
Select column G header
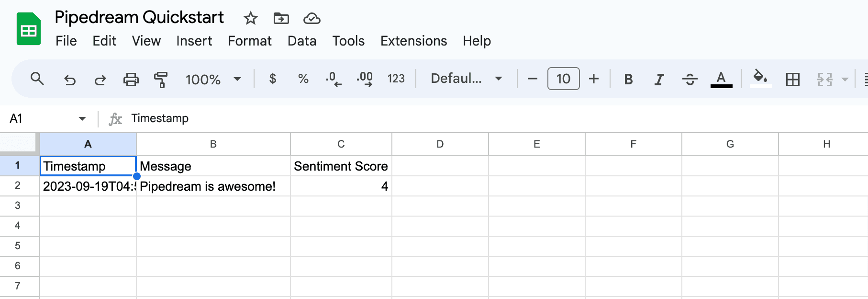coord(730,144)
